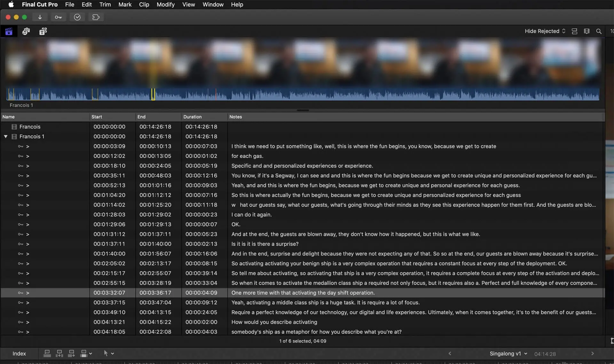Open the Hide Rejected filter dropdown
The width and height of the screenshot is (614, 364).
(x=545, y=31)
